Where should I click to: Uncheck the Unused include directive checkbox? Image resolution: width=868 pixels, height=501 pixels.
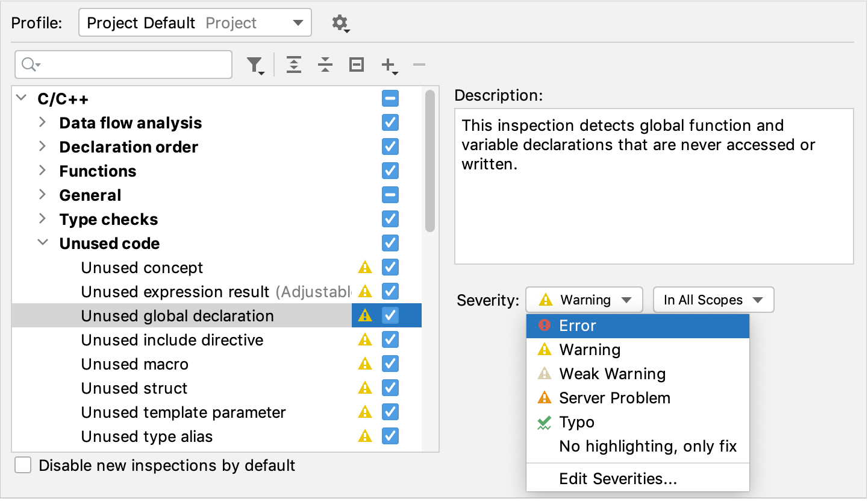click(390, 339)
